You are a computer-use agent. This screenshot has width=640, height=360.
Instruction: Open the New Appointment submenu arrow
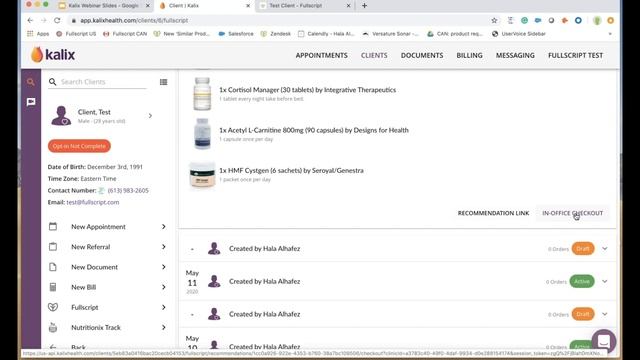[163, 227]
